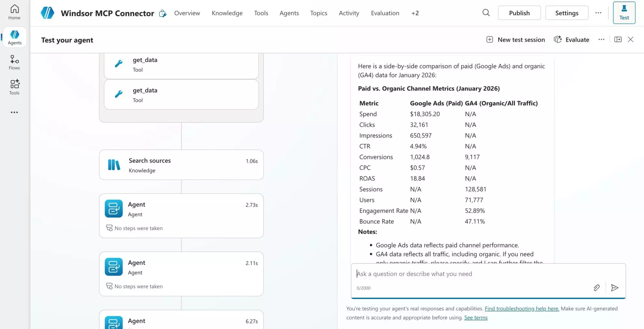The image size is (644, 329).
Task: Close the test agent panel
Action: [x=630, y=40]
